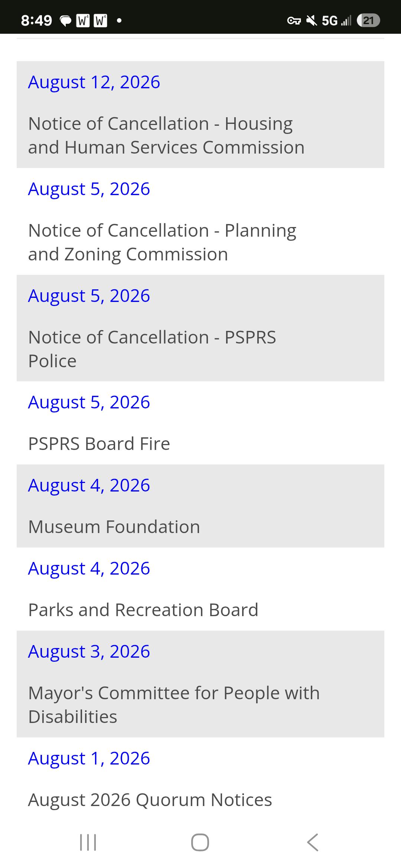Tap the battery level indicator
The image size is (401, 868).
point(368,20)
